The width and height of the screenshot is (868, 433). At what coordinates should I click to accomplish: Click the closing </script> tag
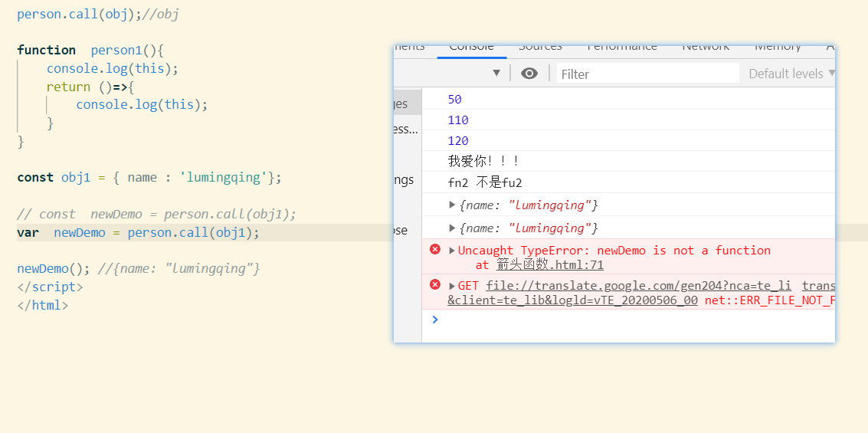[50, 287]
